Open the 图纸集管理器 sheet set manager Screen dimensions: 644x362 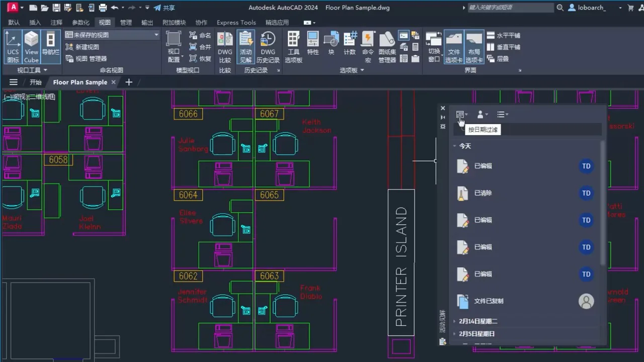pos(387,46)
